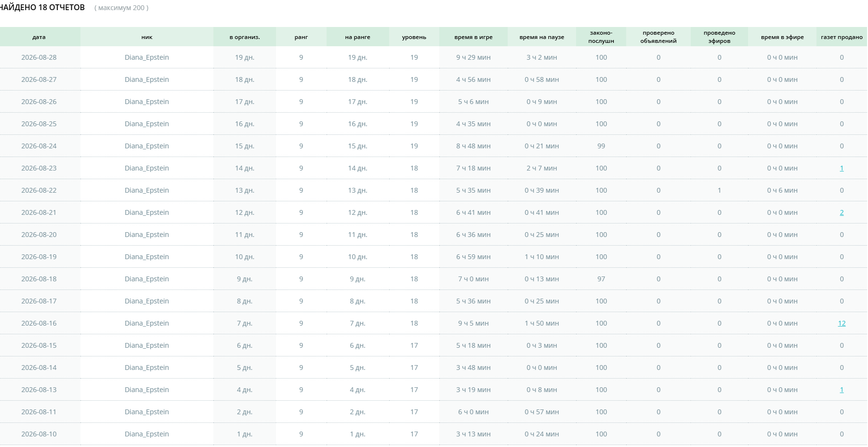Open newspapers sold link for 2026-08-13
868x447 pixels.
coord(842,390)
